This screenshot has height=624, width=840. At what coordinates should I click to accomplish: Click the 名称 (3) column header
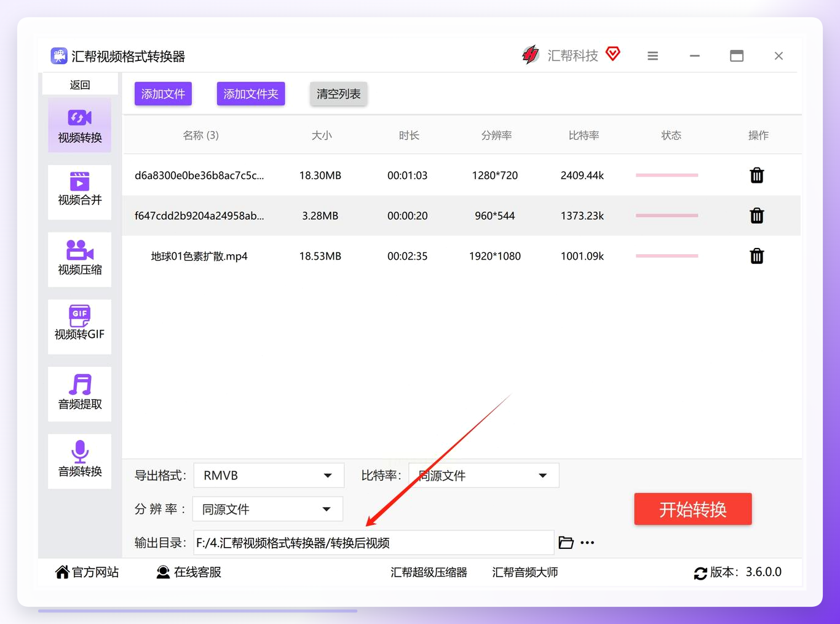coord(201,135)
